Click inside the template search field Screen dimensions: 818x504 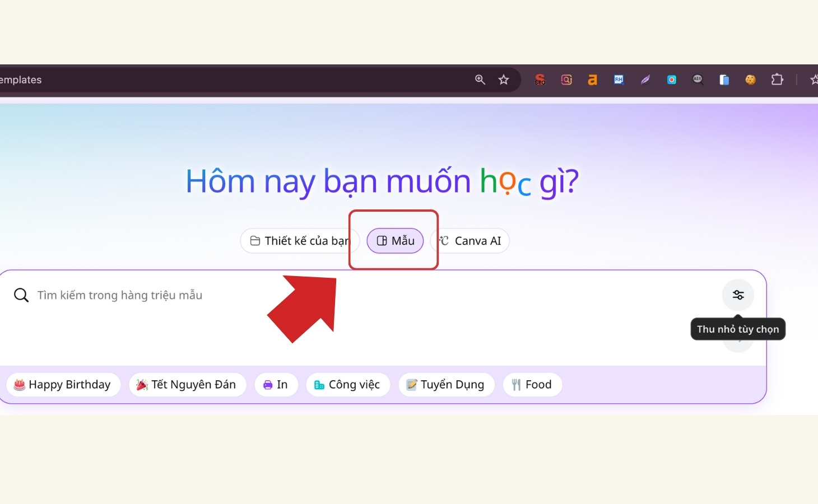pos(120,295)
